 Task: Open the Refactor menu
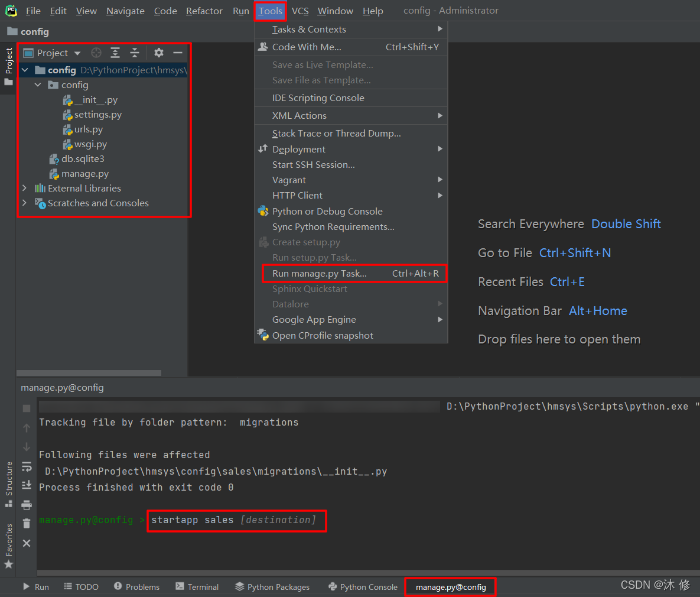coord(204,11)
